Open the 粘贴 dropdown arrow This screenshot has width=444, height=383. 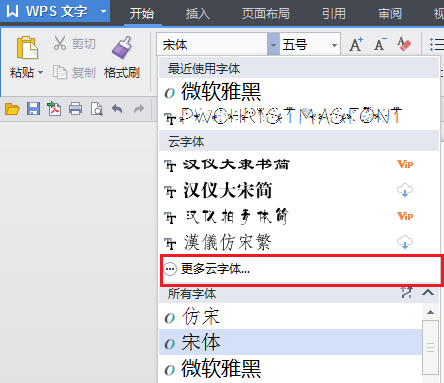pyautogui.click(x=41, y=72)
